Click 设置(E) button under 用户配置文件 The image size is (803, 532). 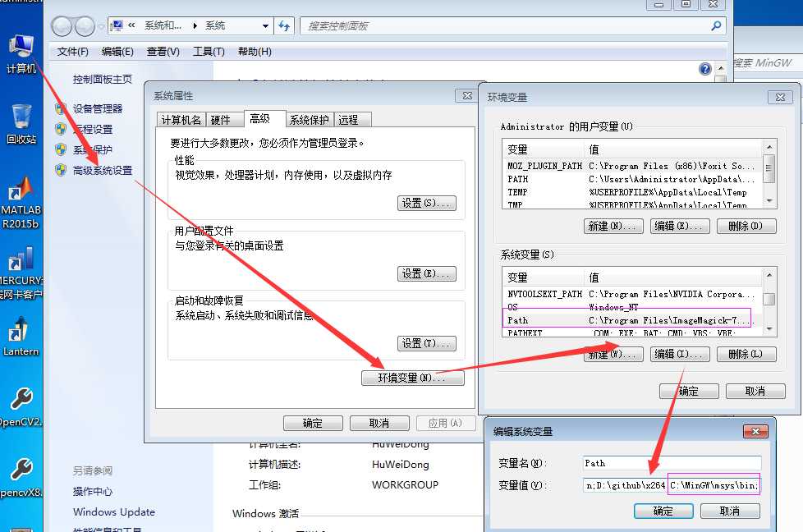click(427, 273)
